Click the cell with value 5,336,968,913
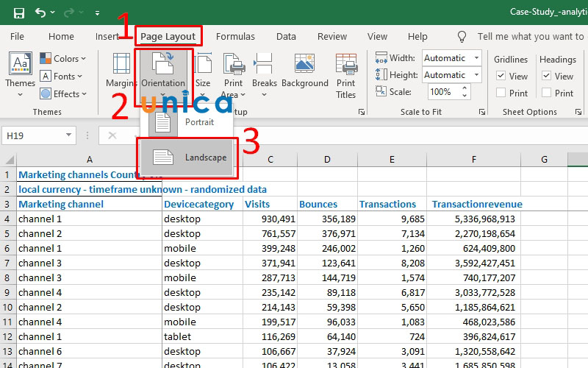The height and width of the screenshot is (368, 588). pyautogui.click(x=473, y=219)
